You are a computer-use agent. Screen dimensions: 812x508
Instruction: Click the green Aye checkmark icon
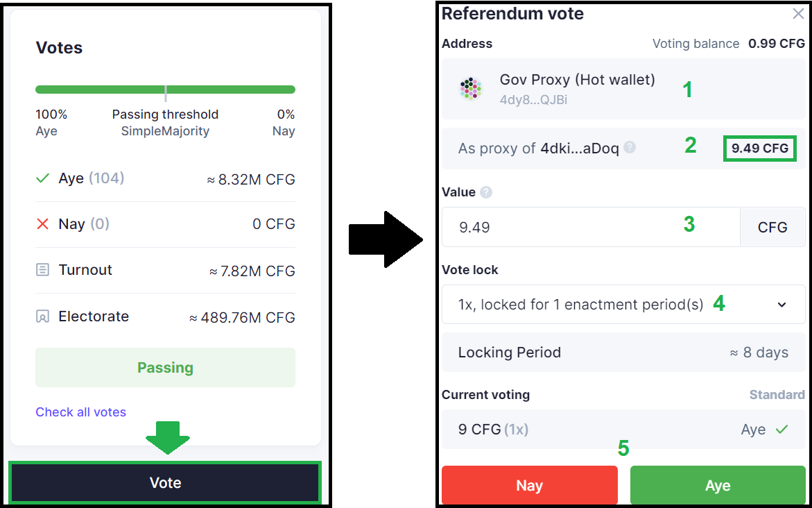pyautogui.click(x=42, y=178)
